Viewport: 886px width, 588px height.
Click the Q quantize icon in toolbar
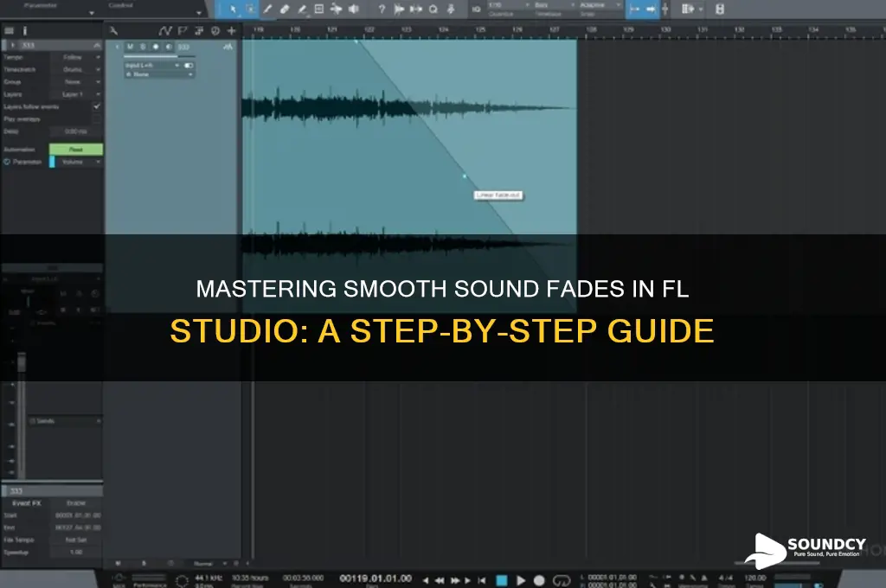click(x=433, y=9)
